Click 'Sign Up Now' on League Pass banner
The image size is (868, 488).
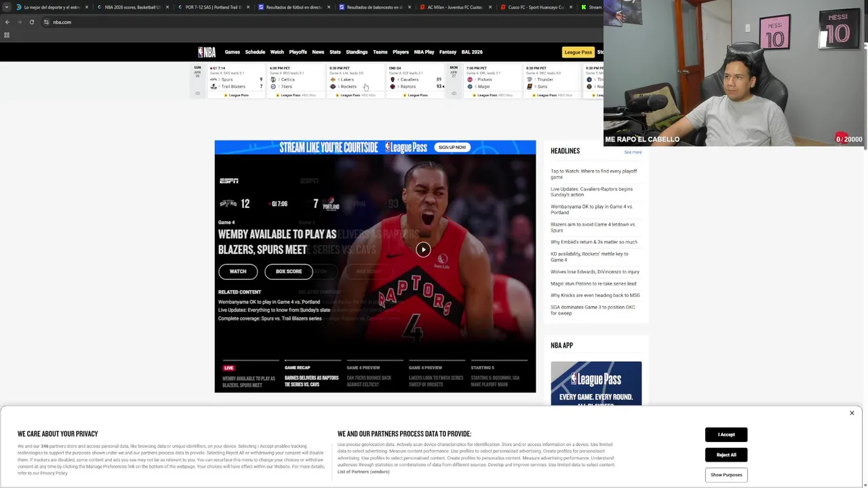(452, 147)
